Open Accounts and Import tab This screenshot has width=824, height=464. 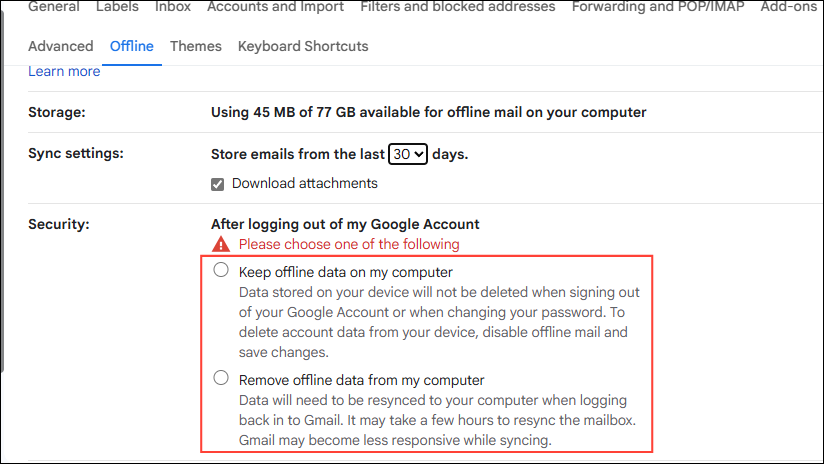(275, 7)
